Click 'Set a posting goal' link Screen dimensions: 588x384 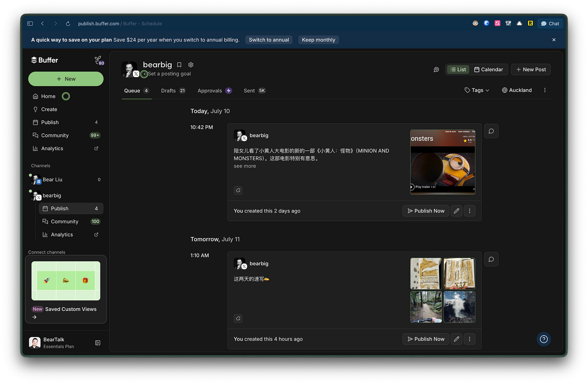[x=169, y=74]
